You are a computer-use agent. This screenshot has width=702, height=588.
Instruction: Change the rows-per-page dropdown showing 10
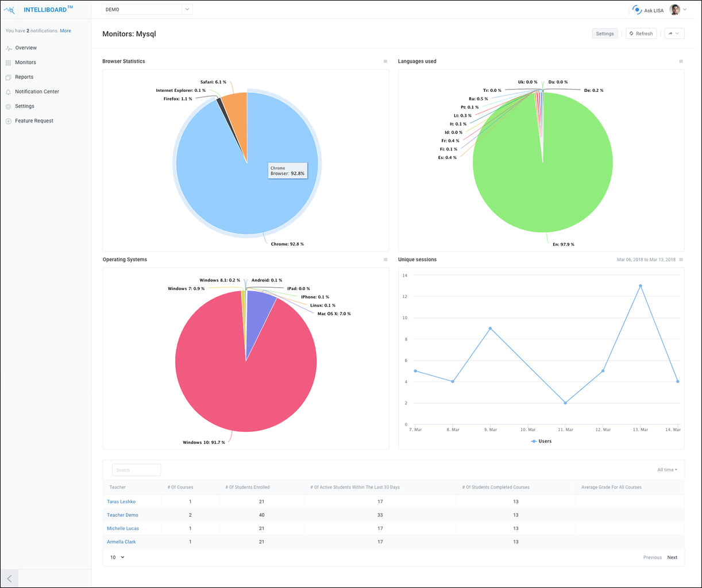tap(117, 557)
